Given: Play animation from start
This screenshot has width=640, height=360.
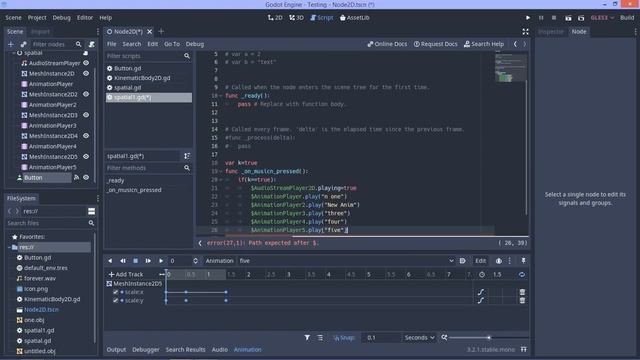Looking at the screenshot, I should tap(148, 261).
